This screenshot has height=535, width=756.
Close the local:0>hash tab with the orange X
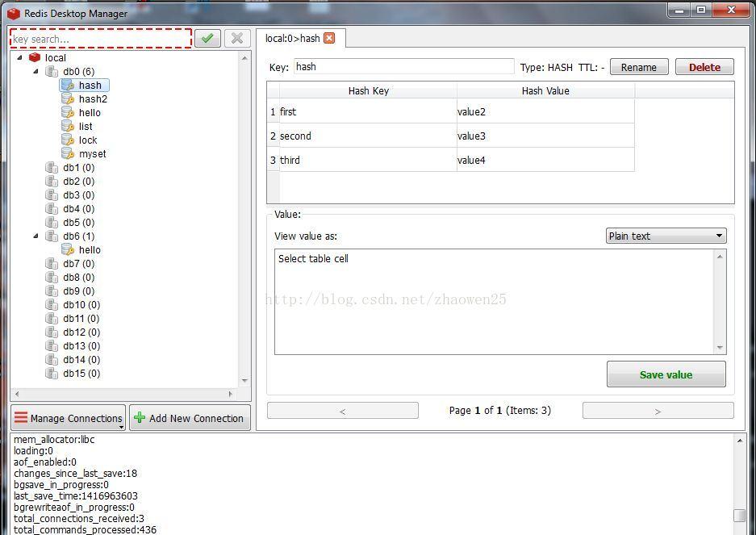click(329, 38)
